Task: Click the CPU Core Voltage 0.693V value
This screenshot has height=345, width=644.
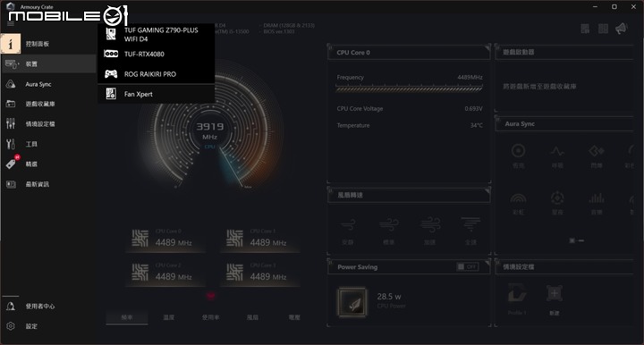Action: [473, 109]
